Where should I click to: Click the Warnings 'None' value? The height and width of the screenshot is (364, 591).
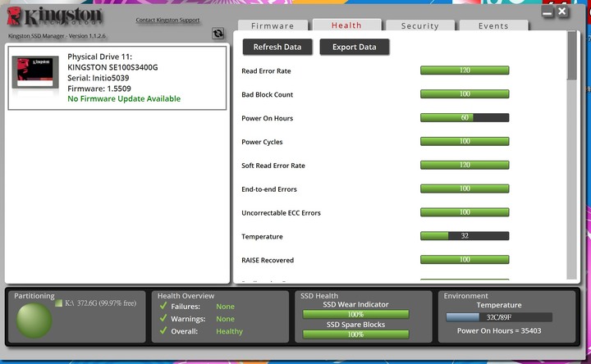pyautogui.click(x=226, y=319)
